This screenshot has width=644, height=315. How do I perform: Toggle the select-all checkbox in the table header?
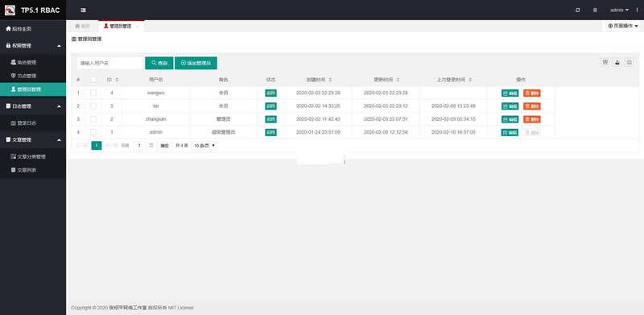(x=93, y=80)
